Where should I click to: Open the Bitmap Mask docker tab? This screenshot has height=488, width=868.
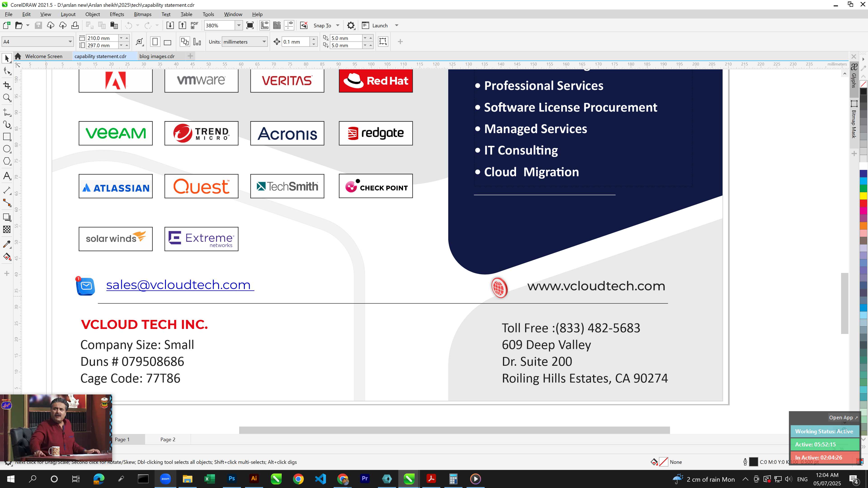(x=854, y=119)
